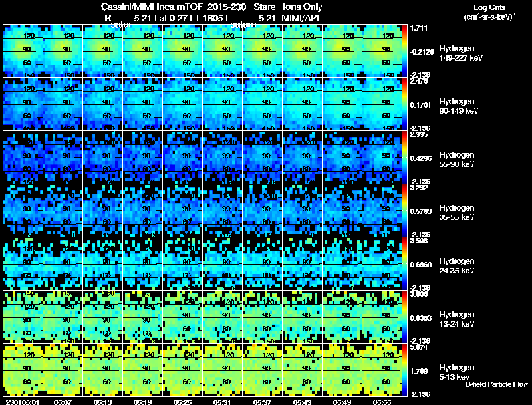Screen dimensions: 532x405
Task: Click the 'Hydrogen 35-55 keV' row label
Action: point(457,213)
